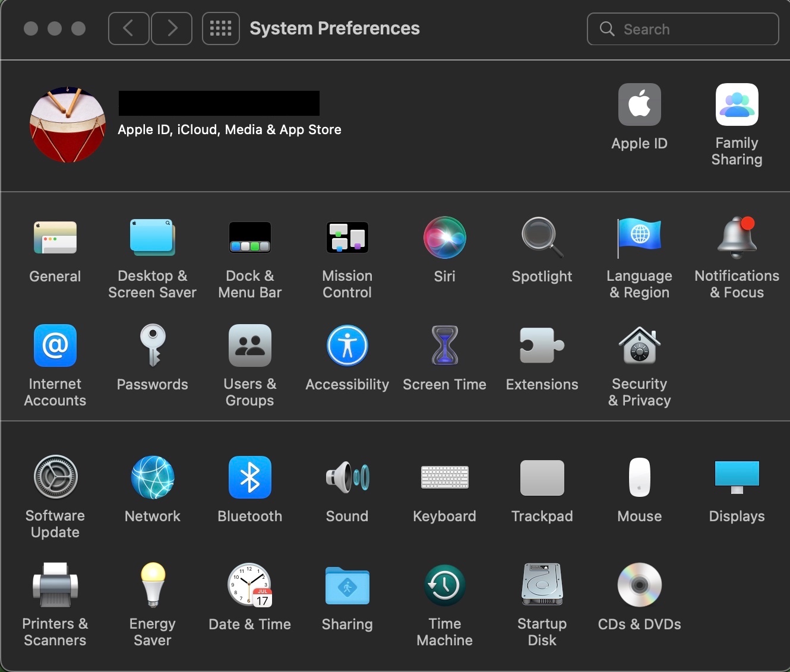
Task: Open Date & Time preferences
Action: pos(250,585)
